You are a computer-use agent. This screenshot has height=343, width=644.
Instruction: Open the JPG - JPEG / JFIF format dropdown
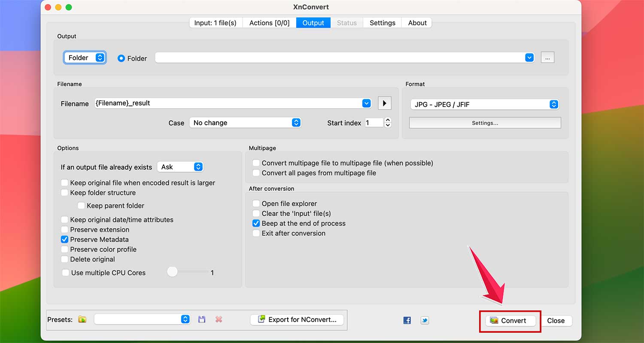click(x=484, y=104)
